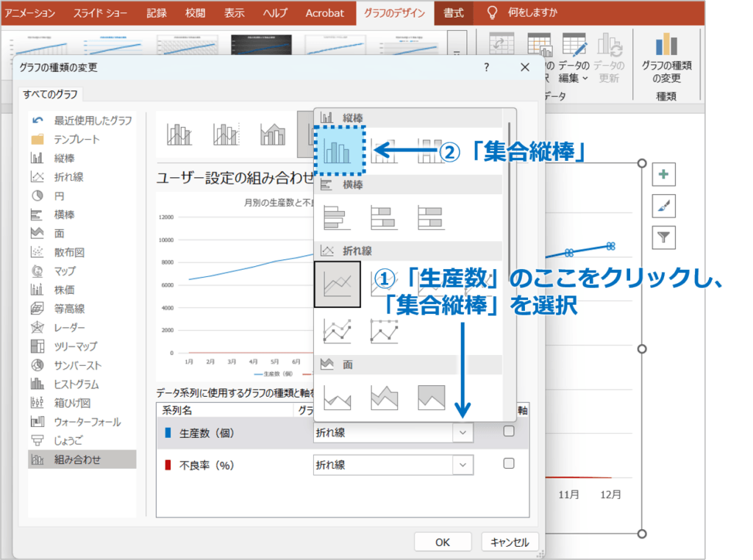
Task: Click データの編集 ribbon button
Action: [x=574, y=59]
